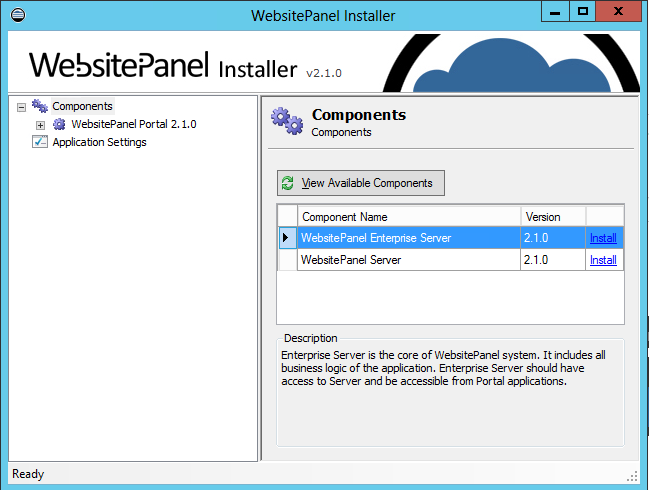Select WebsitePanel Portal 2.1.0 tree item
The height and width of the screenshot is (490, 649).
(134, 124)
